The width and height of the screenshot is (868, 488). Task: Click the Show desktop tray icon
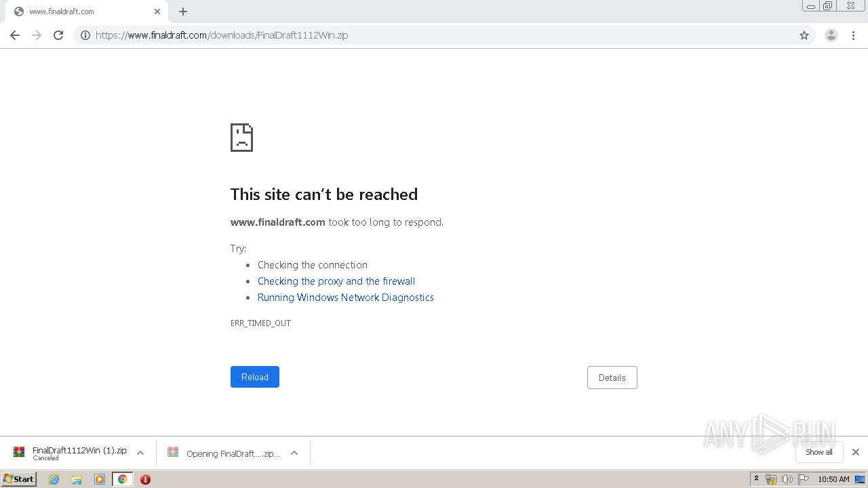[860, 479]
